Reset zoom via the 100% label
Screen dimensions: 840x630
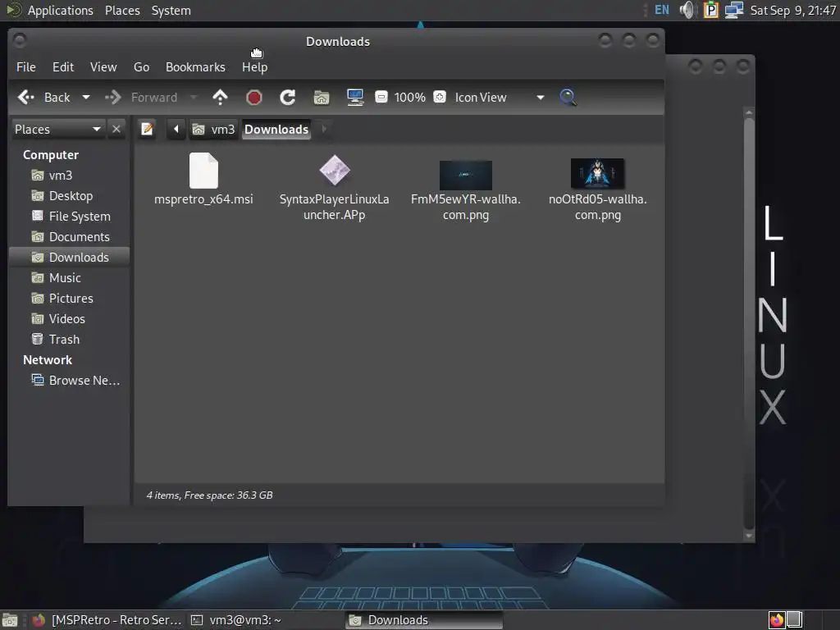pos(410,97)
